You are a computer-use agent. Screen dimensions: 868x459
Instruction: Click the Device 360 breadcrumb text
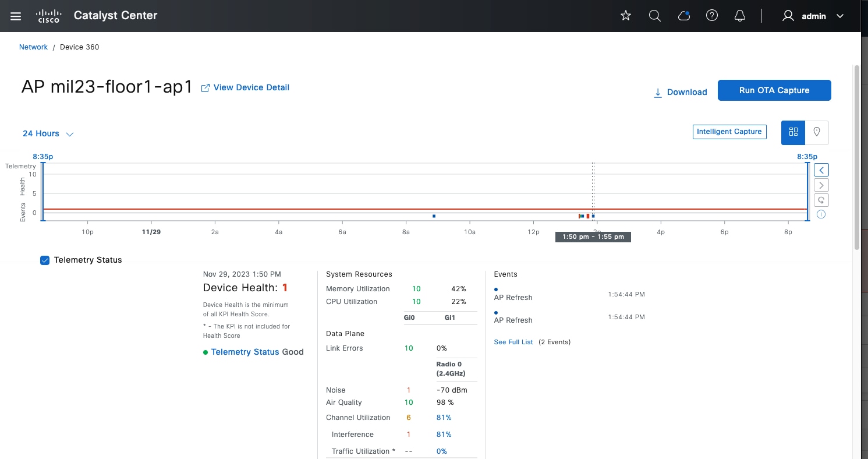pos(80,47)
